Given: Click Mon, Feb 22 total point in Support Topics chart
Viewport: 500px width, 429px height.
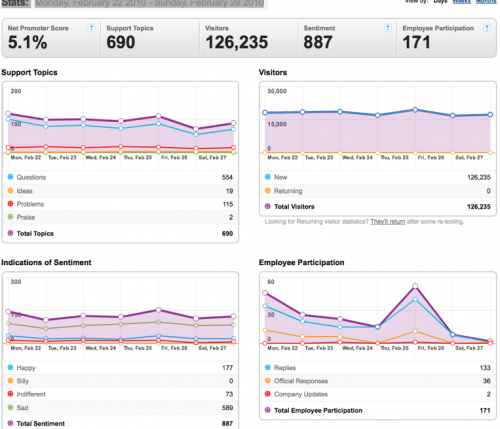Looking at the screenshot, I should click(x=8, y=114).
